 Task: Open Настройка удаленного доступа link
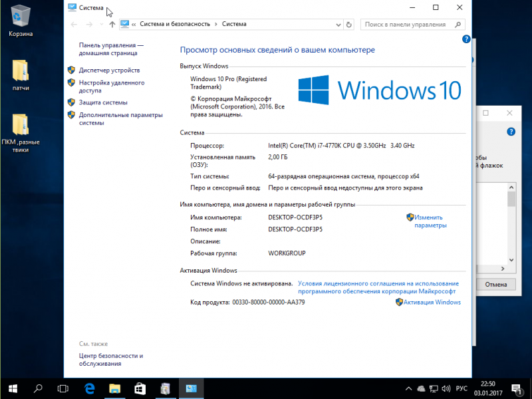tap(112, 86)
